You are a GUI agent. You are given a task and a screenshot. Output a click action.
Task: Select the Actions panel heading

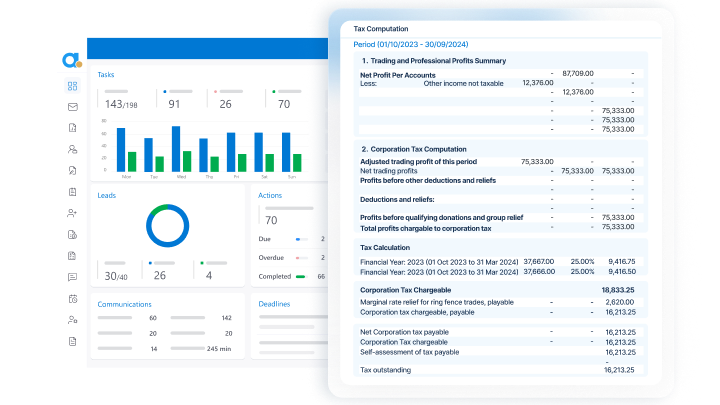click(x=270, y=195)
